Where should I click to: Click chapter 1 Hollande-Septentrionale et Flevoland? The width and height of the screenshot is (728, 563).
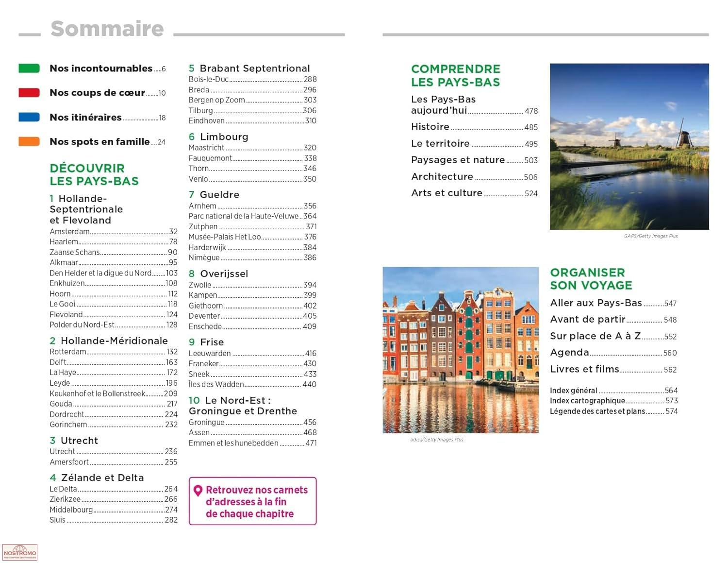[86, 209]
